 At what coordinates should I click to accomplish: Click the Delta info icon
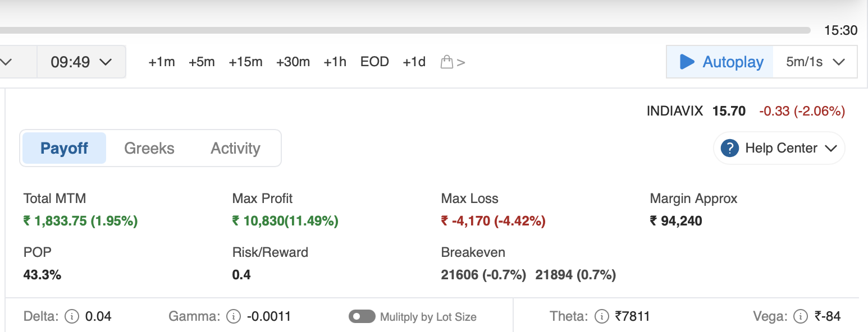(x=72, y=317)
